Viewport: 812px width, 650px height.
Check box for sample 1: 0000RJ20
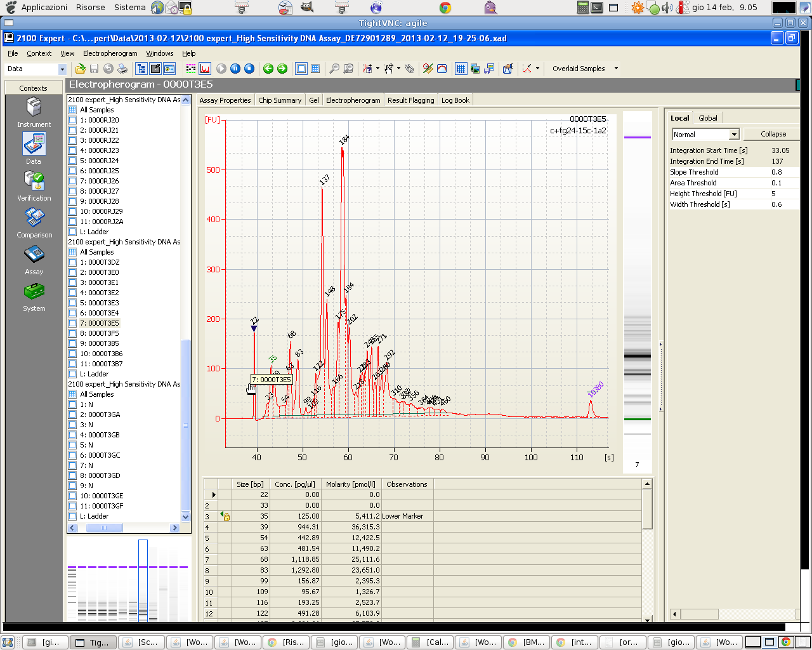[x=72, y=120]
